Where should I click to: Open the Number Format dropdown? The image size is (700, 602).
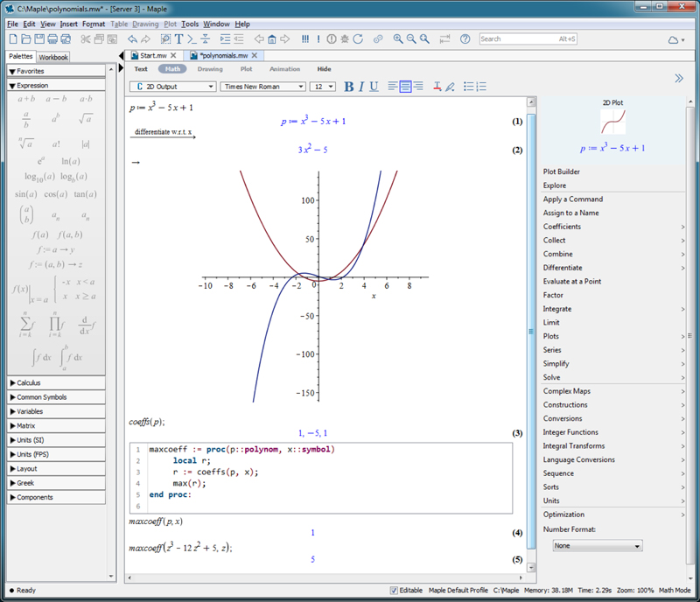point(598,545)
